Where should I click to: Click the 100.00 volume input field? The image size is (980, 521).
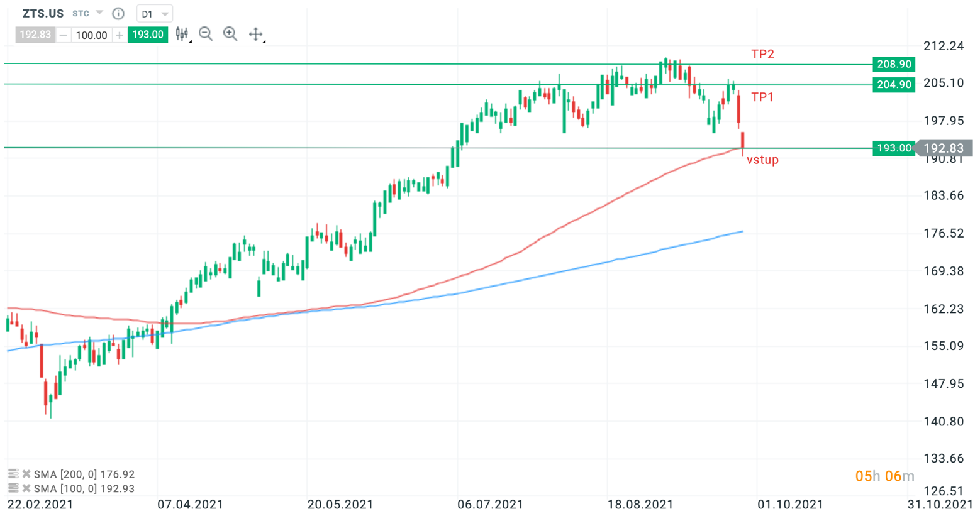tap(91, 35)
